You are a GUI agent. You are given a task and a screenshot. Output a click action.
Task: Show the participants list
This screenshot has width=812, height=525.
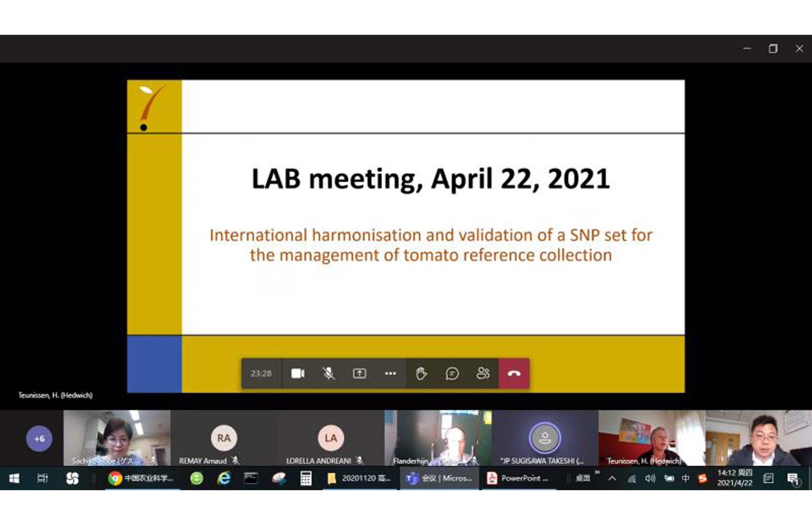(x=483, y=373)
